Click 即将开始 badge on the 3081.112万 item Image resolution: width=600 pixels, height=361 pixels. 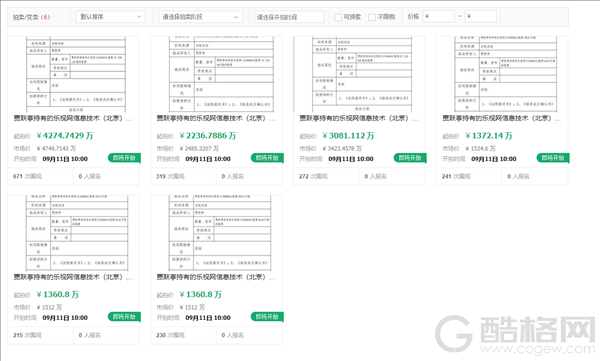click(410, 158)
